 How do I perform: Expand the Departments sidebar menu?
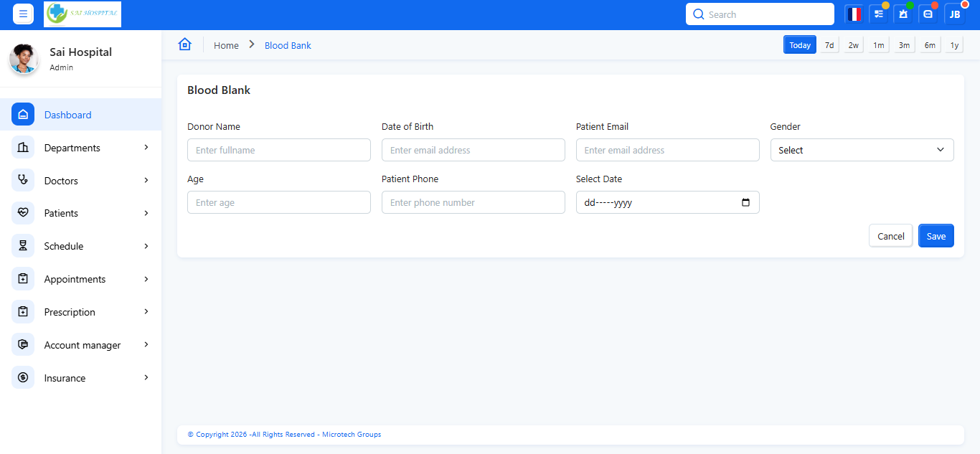point(80,148)
